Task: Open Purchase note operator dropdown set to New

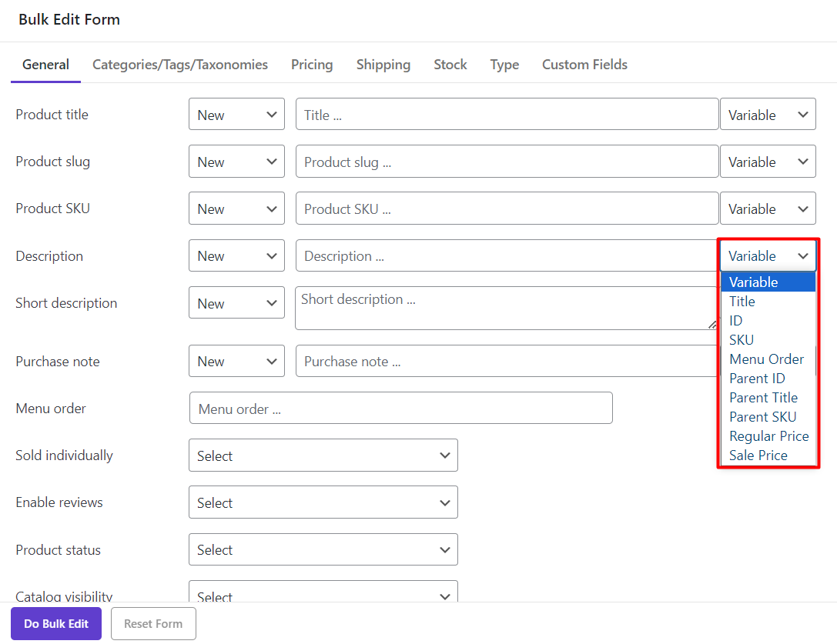Action: pos(236,361)
